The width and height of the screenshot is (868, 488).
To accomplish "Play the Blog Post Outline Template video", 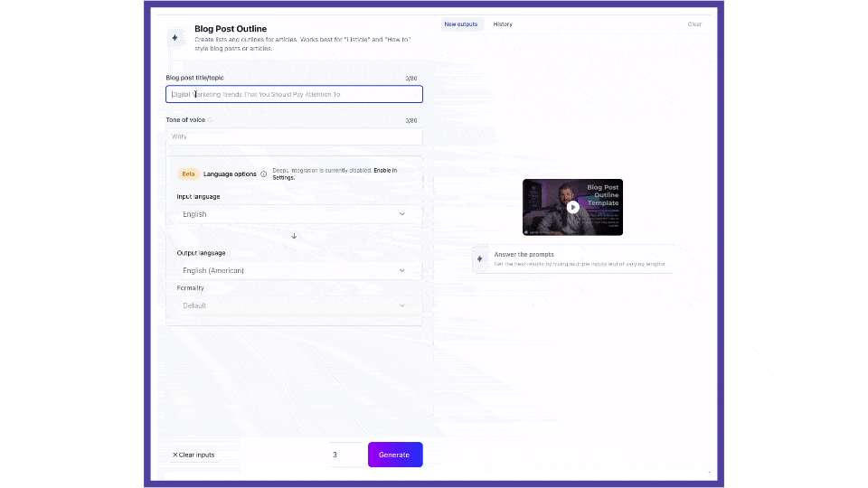I will coord(572,207).
